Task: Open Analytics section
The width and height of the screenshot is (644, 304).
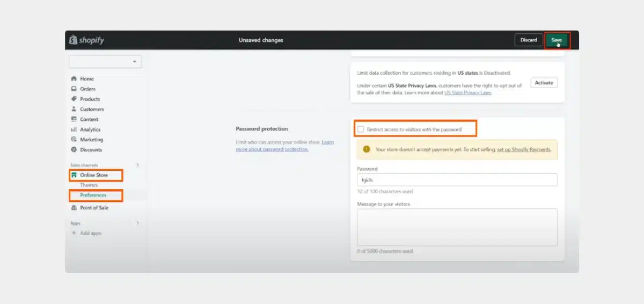Action: point(90,129)
